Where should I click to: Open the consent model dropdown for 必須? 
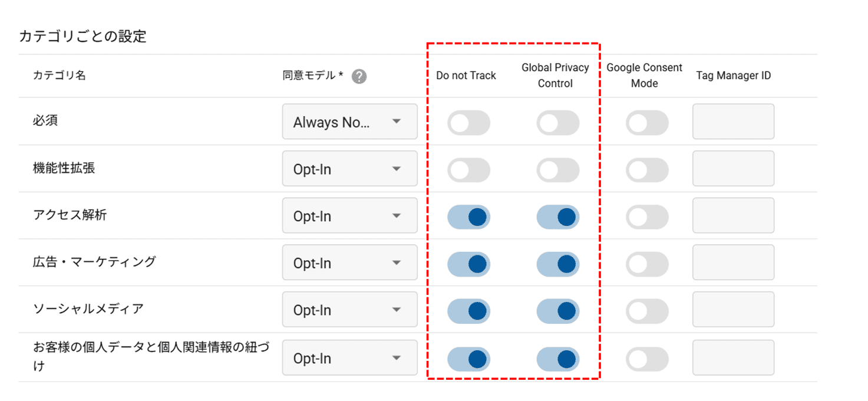tap(349, 121)
